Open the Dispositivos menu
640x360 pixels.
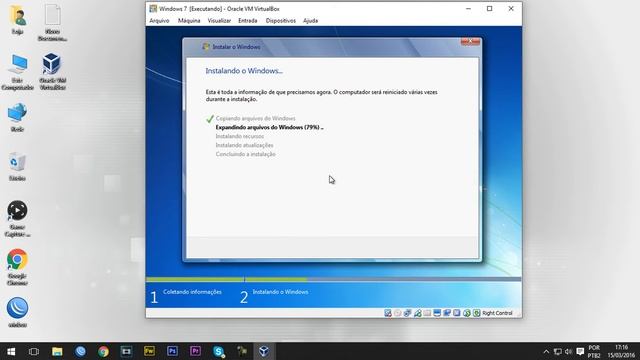tap(280, 20)
